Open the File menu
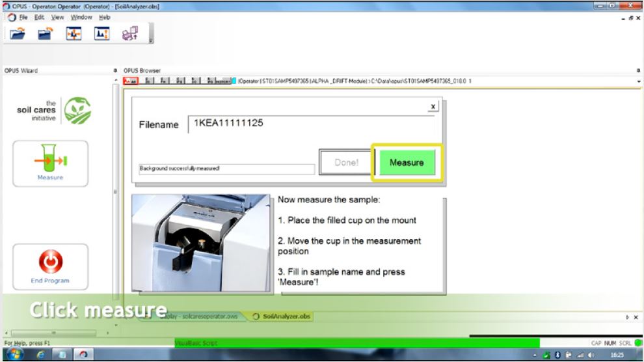This screenshot has height=362, width=644. (23, 18)
